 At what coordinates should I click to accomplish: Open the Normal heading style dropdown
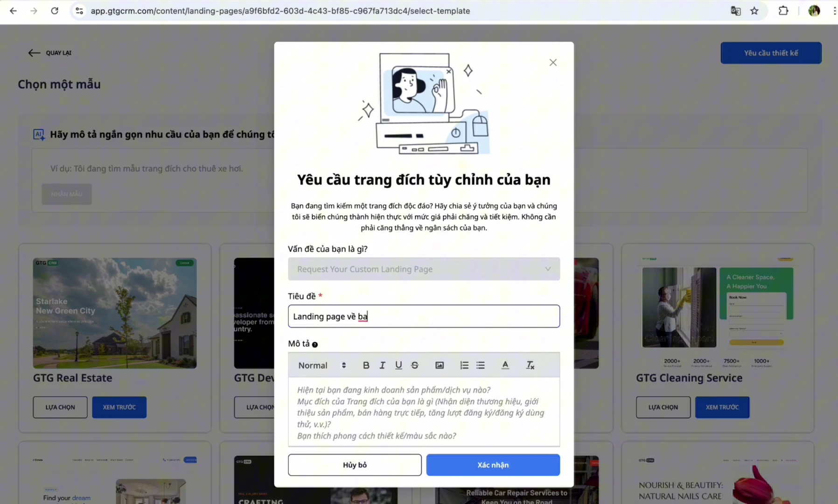322,365
